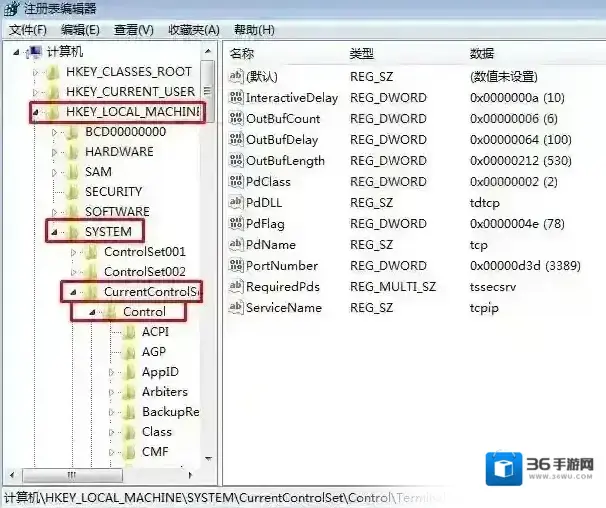This screenshot has height=508, width=606.
Task: Select the HKEY_LOCAL_MACHINE tree item
Action: click(x=133, y=112)
